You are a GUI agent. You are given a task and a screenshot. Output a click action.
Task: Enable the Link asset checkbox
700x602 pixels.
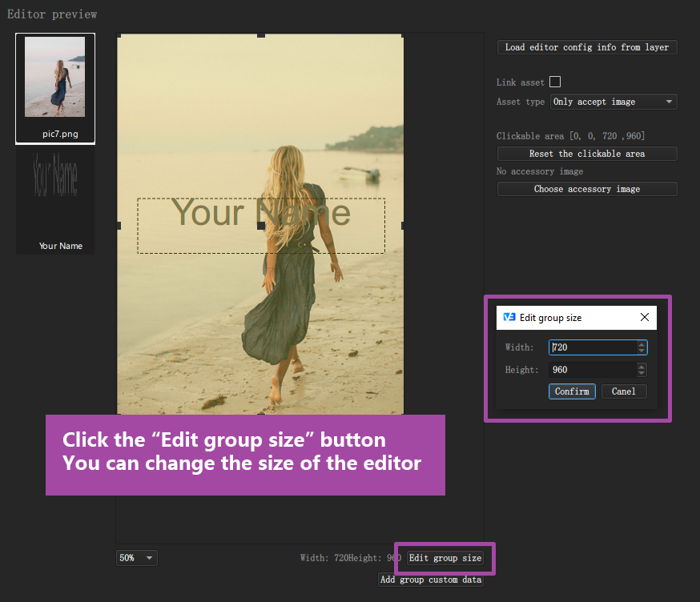[555, 82]
